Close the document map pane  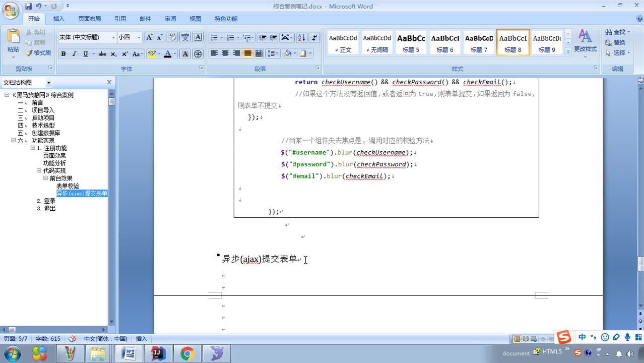(109, 82)
